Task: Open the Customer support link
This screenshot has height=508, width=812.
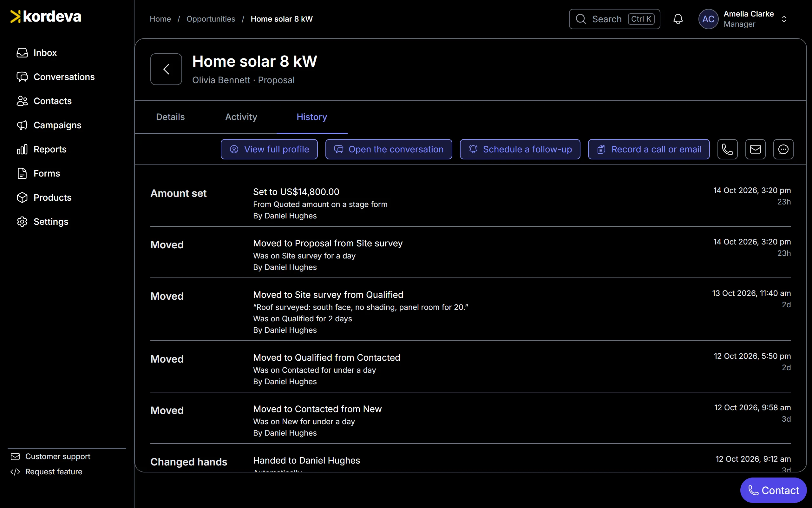Action: 51,456
